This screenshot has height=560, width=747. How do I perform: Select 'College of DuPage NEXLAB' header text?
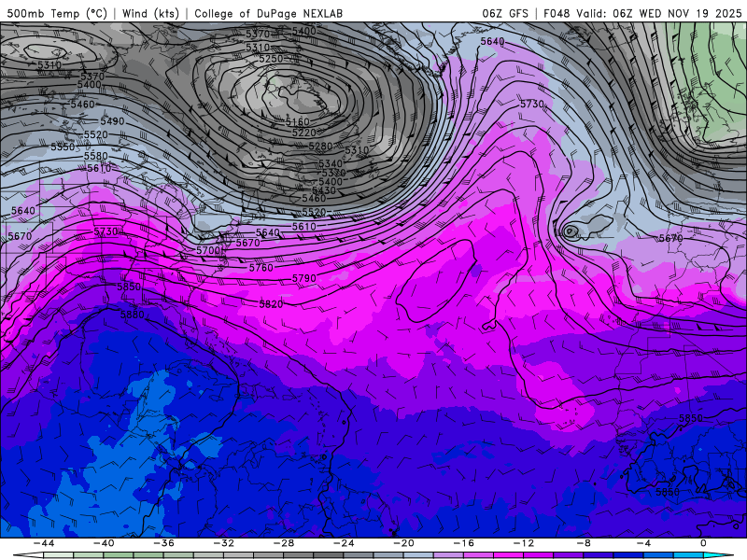[x=268, y=13]
